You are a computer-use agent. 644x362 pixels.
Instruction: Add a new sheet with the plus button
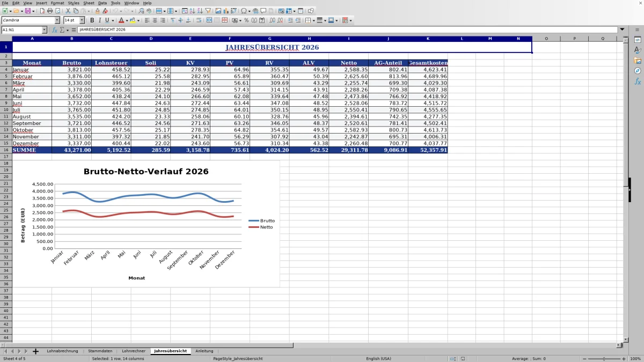(35, 351)
